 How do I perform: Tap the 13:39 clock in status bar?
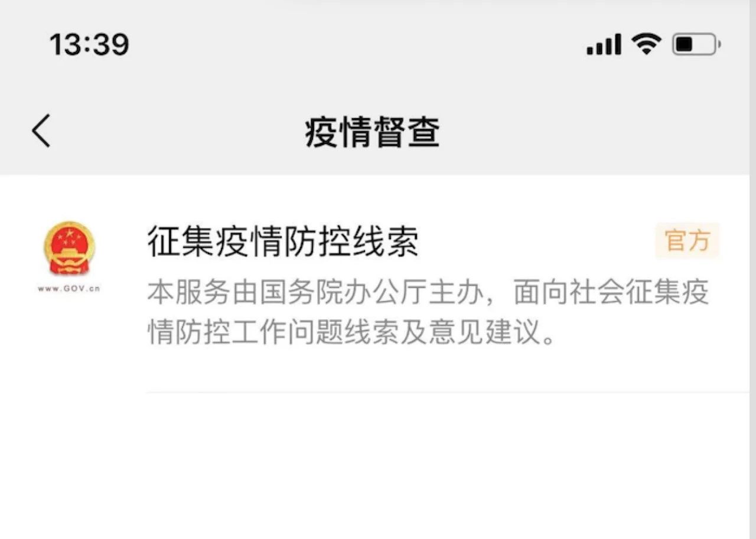click(89, 44)
